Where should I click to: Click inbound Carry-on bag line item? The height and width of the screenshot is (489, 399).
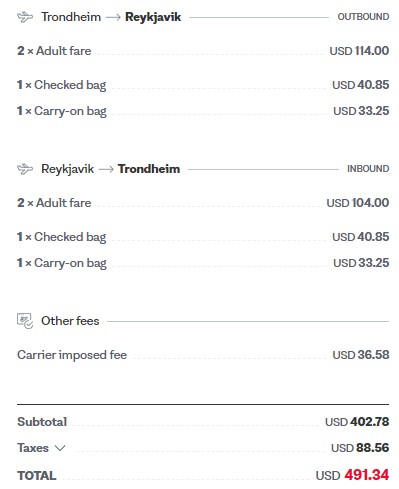click(x=203, y=263)
